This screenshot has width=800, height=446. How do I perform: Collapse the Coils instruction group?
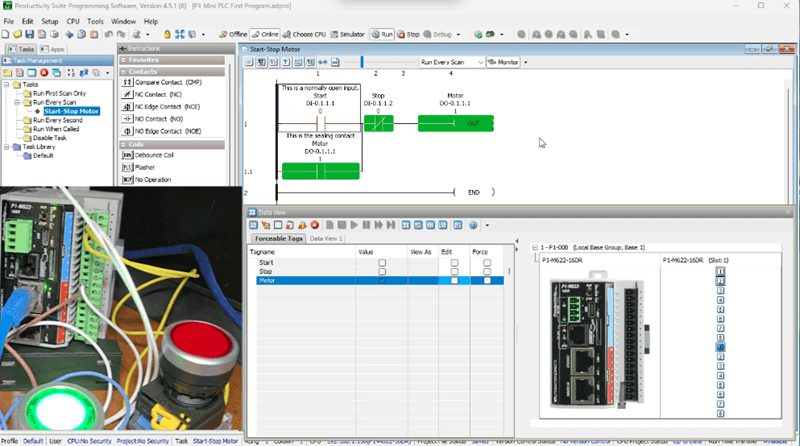(123, 145)
